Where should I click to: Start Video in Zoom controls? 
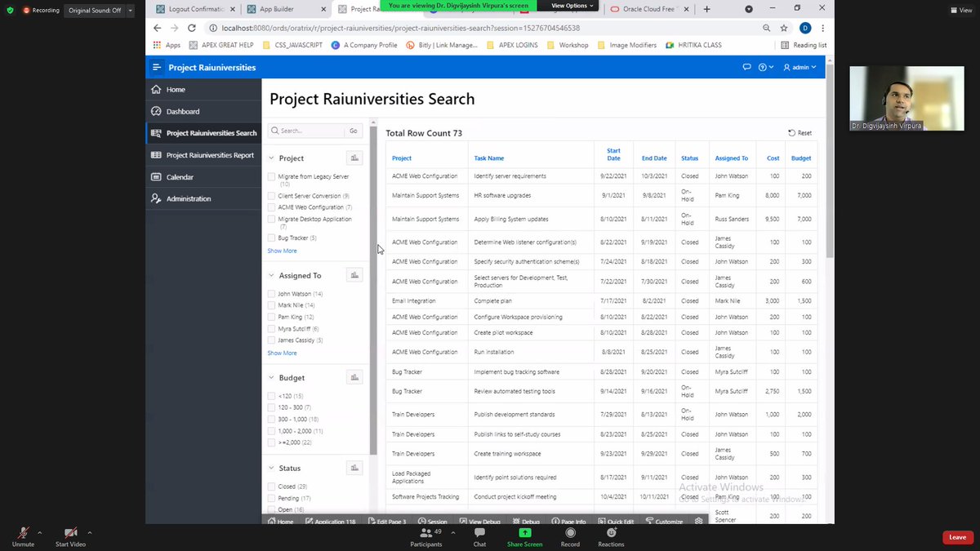click(x=70, y=536)
